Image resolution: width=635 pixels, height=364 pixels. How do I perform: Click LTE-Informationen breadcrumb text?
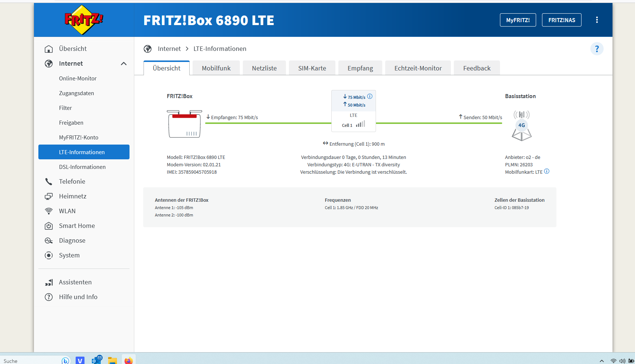220,49
